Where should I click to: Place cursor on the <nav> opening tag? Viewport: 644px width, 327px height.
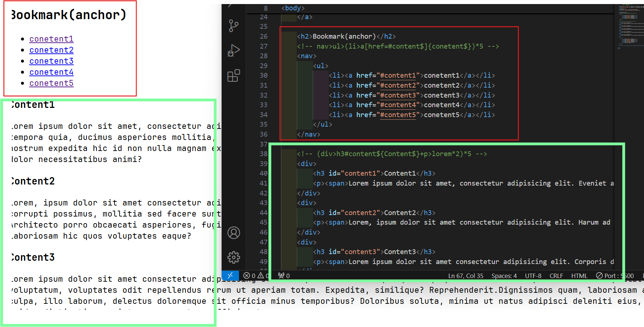tap(307, 56)
